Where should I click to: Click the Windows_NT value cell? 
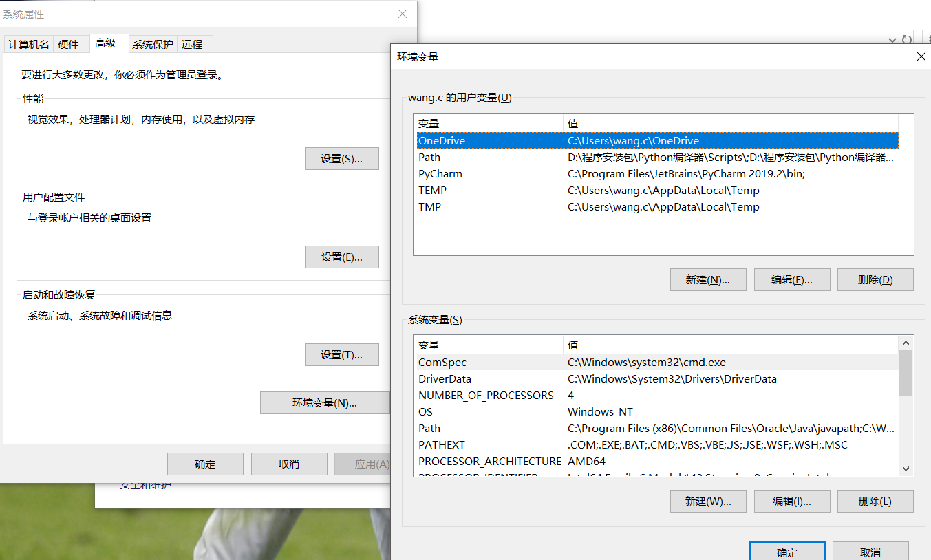pyautogui.click(x=600, y=411)
